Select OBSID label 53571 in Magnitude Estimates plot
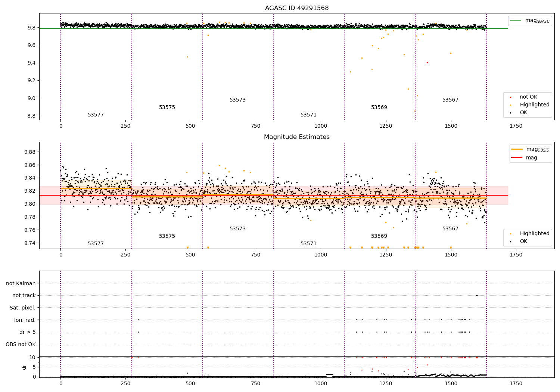560x392 pixels. coord(308,244)
